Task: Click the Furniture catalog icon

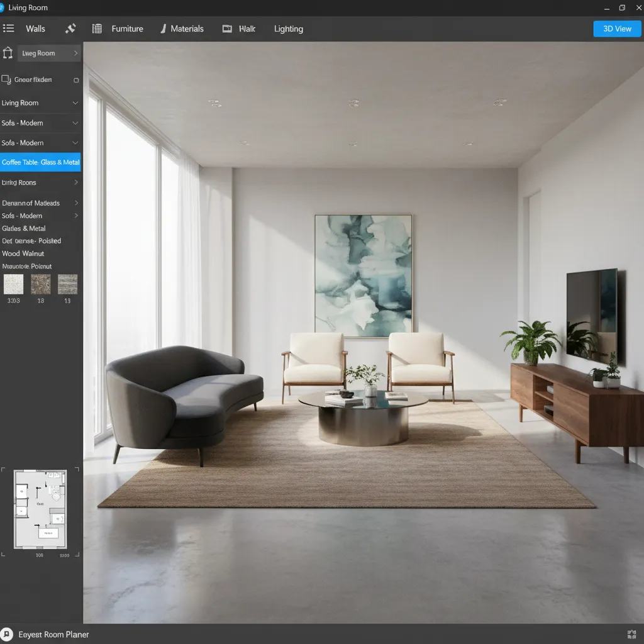Action: 97,28
